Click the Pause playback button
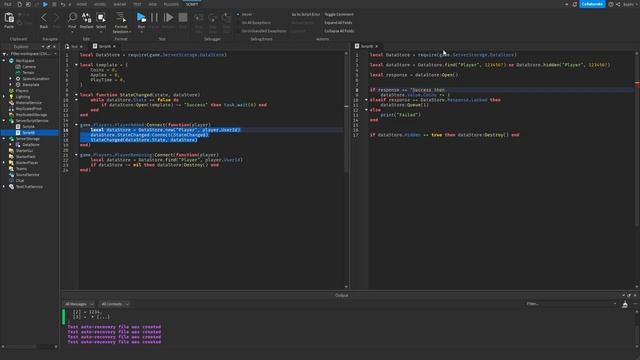This screenshot has height=360, width=640. 154,18
